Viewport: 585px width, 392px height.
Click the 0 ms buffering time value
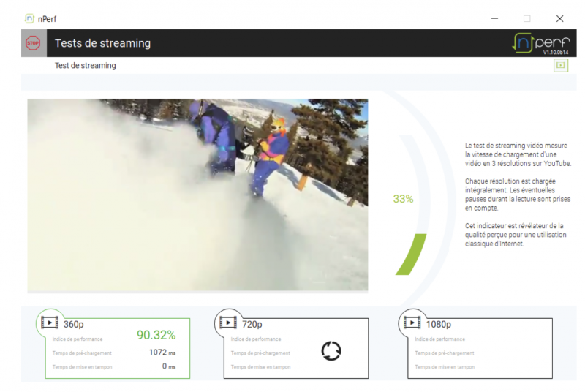click(x=169, y=366)
